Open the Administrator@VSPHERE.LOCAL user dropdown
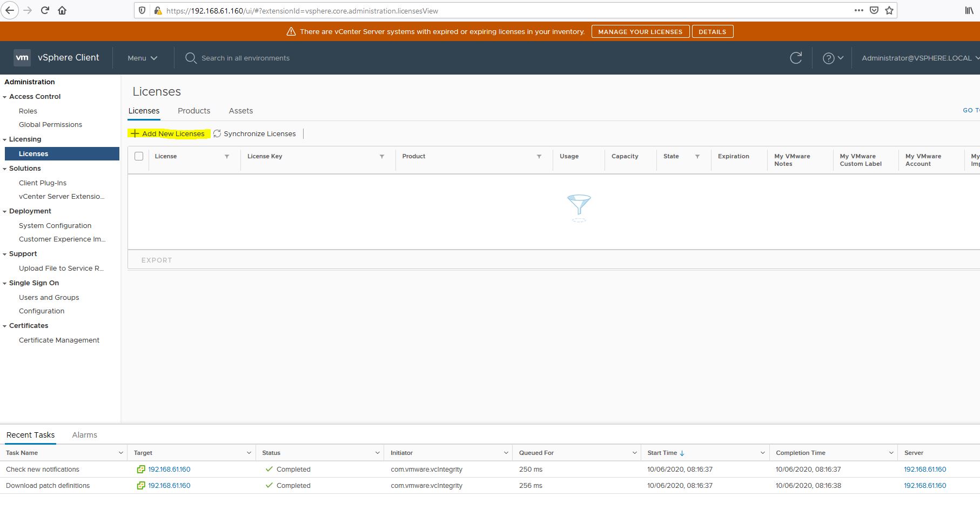Viewport: 980px width, 523px height. pos(920,58)
